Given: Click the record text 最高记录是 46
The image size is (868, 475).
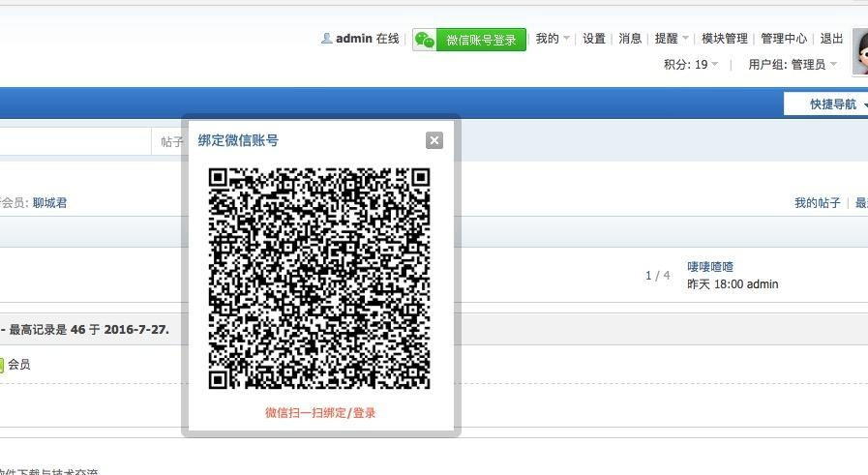Looking at the screenshot, I should coord(47,329).
